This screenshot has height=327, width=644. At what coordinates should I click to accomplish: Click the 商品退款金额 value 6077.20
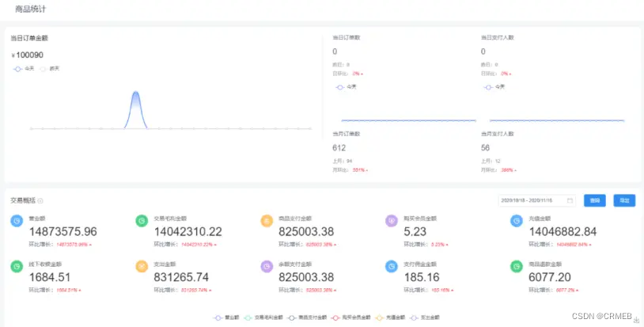(x=550, y=277)
